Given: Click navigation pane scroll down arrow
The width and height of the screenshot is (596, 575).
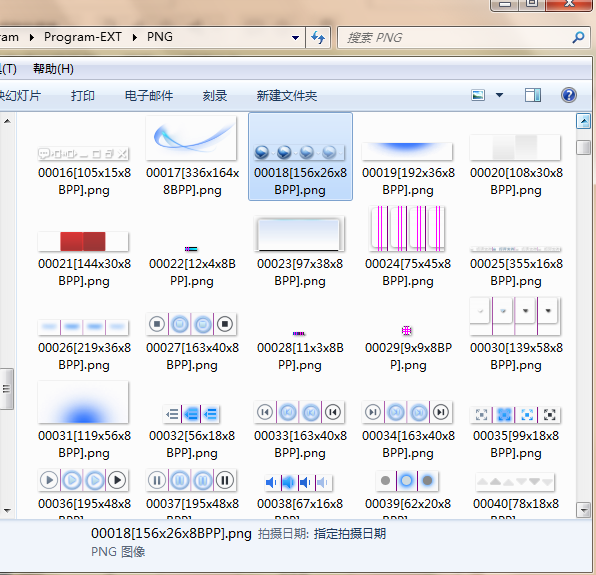Looking at the screenshot, I should click(7, 510).
